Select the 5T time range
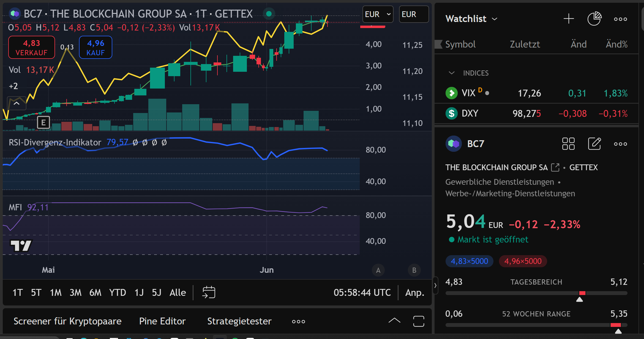 pos(36,293)
